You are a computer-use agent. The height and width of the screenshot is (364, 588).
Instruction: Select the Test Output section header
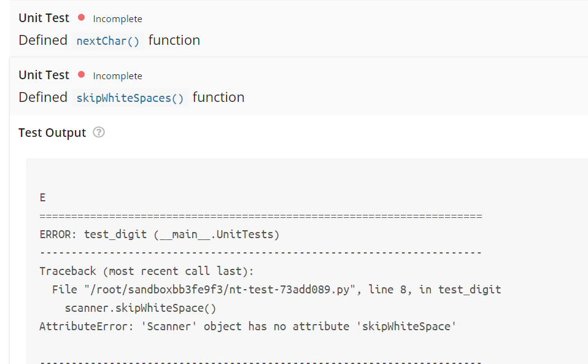[x=51, y=132]
